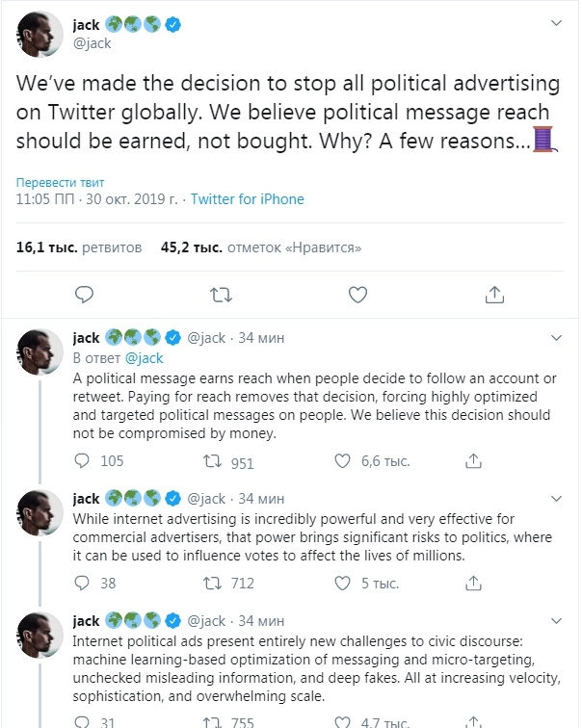Open the main tweet's chevron options menu
Screen dimensions: 582x728
coord(556,22)
